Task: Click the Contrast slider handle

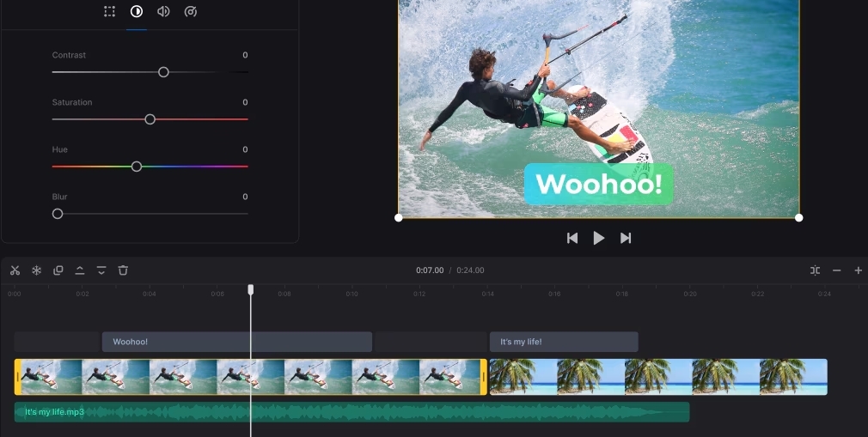Action: (163, 72)
